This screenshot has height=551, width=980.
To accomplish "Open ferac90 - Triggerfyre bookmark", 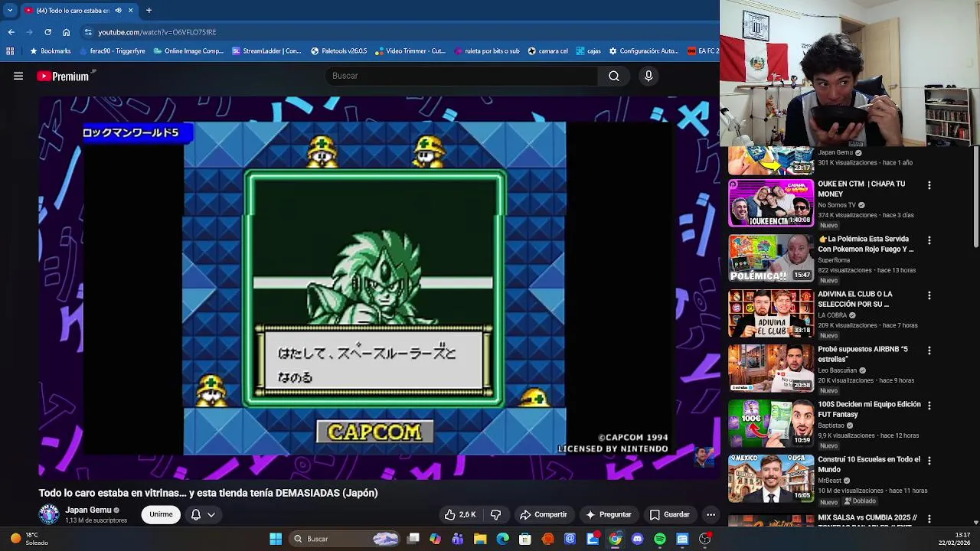I will pos(111,51).
